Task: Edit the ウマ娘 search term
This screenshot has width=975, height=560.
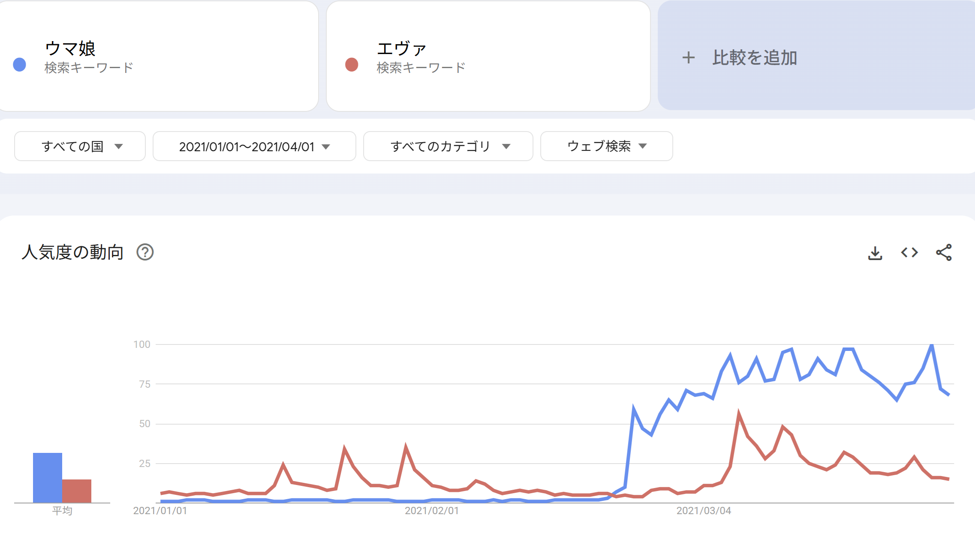Action: 70,48
